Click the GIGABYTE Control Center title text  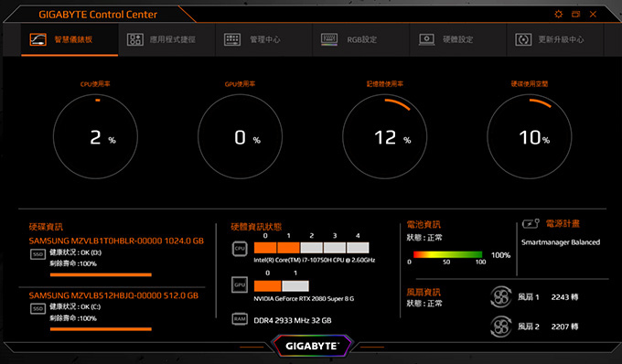click(x=98, y=15)
